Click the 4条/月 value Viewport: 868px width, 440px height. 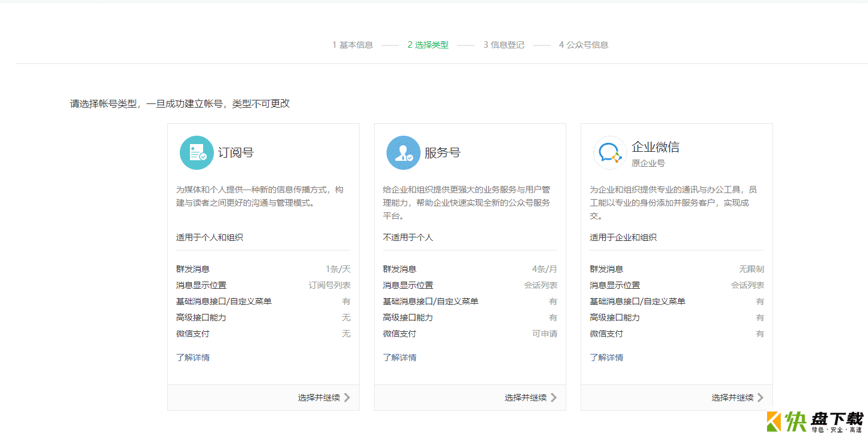tap(545, 269)
